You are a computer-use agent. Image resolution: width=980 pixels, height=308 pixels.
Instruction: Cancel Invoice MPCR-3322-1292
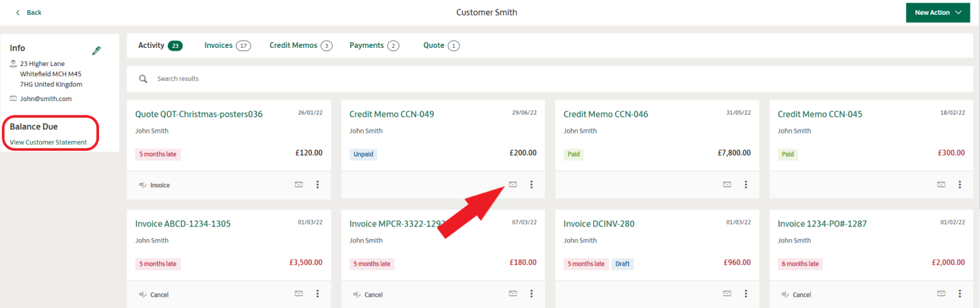[x=368, y=295]
